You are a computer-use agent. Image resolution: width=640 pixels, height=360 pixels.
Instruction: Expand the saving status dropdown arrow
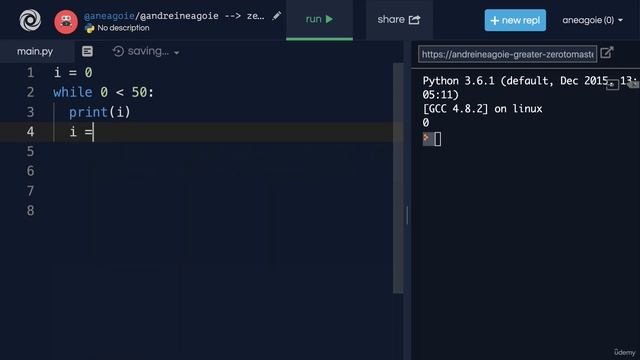pos(177,53)
